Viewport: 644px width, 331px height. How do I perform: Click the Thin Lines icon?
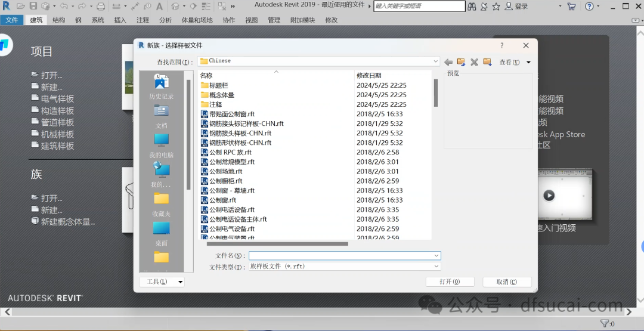click(207, 6)
